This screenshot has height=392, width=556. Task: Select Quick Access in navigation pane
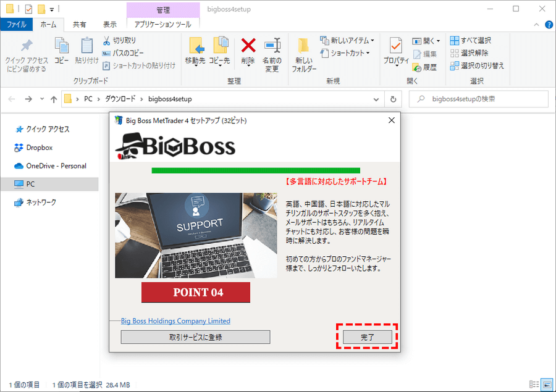pyautogui.click(x=43, y=130)
